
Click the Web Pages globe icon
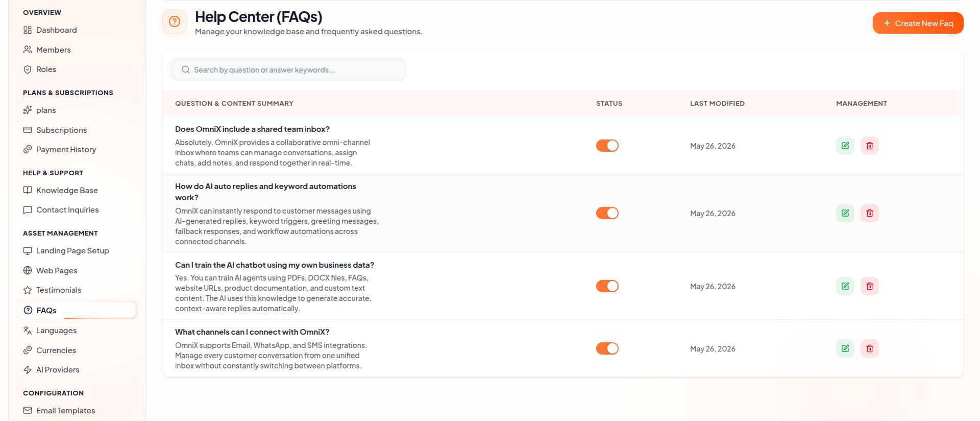tap(28, 270)
